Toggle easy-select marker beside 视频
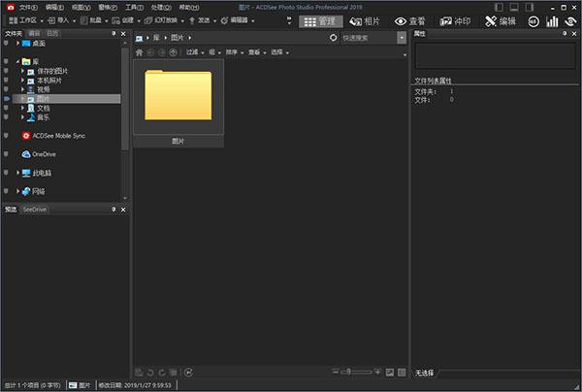Viewport: 582px width, 392px height. pyautogui.click(x=6, y=89)
